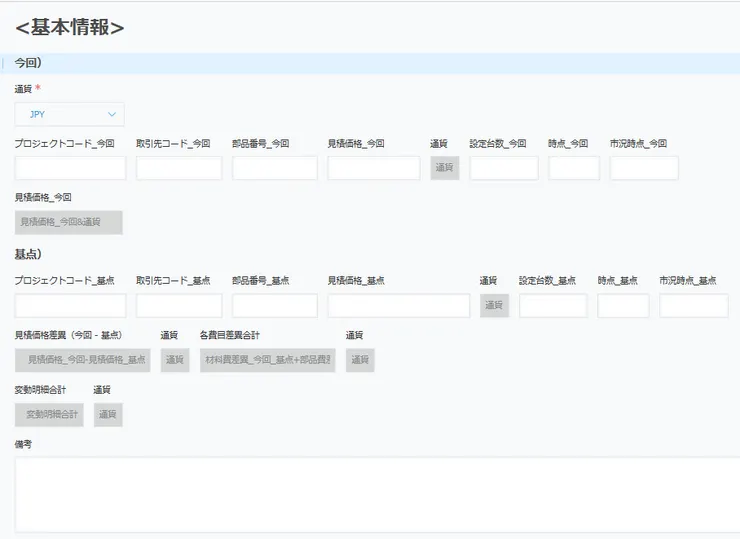Screen dimensions: 740x539
Task: Click the grey 変動明細合計 calculated field
Action: click(x=49, y=414)
